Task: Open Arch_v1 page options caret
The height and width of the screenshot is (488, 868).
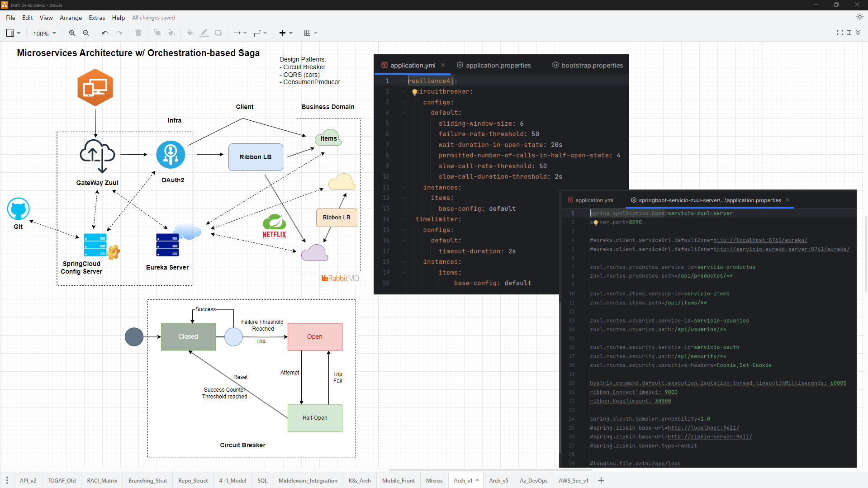Action: click(x=477, y=480)
